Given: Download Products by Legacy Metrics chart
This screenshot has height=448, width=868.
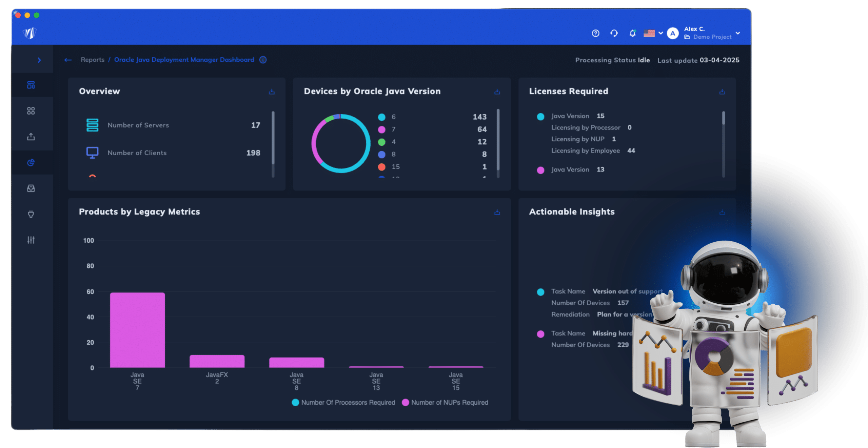Looking at the screenshot, I should coord(497,212).
